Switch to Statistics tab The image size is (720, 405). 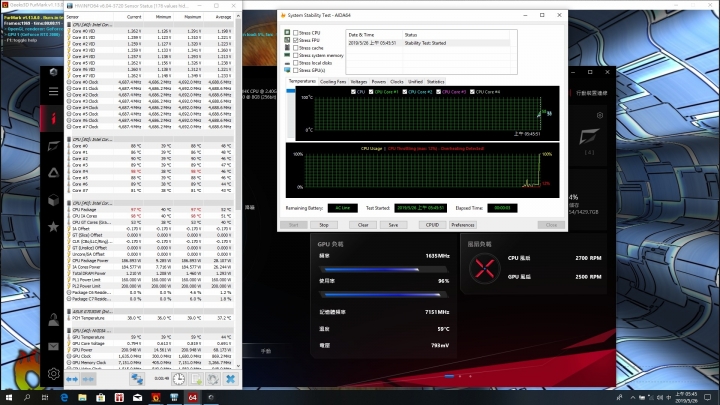point(435,82)
